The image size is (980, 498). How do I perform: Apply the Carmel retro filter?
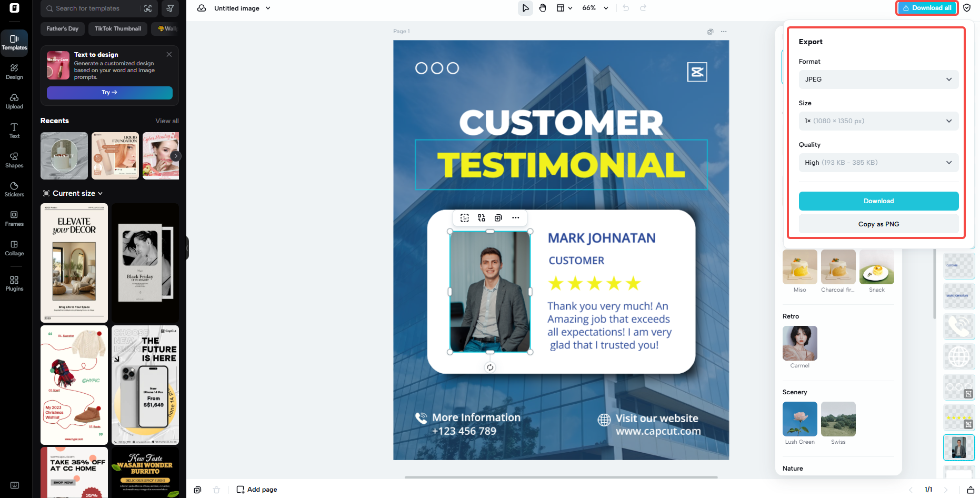click(799, 343)
